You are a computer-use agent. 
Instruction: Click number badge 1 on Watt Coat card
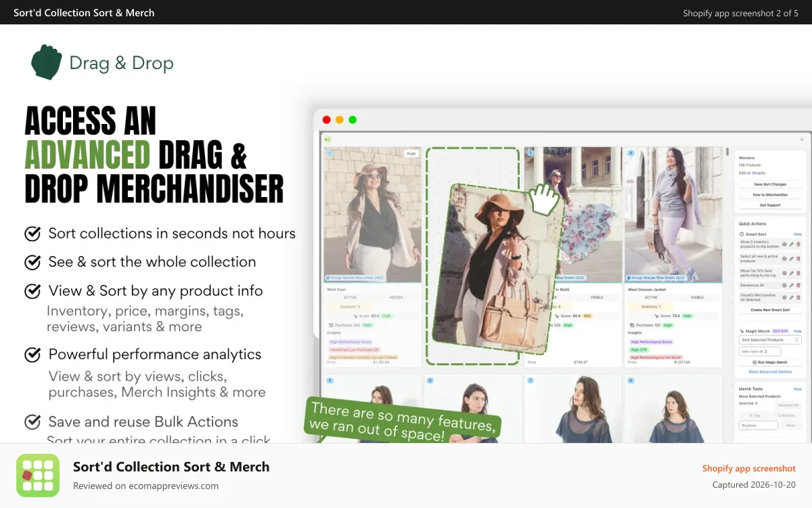click(x=330, y=153)
